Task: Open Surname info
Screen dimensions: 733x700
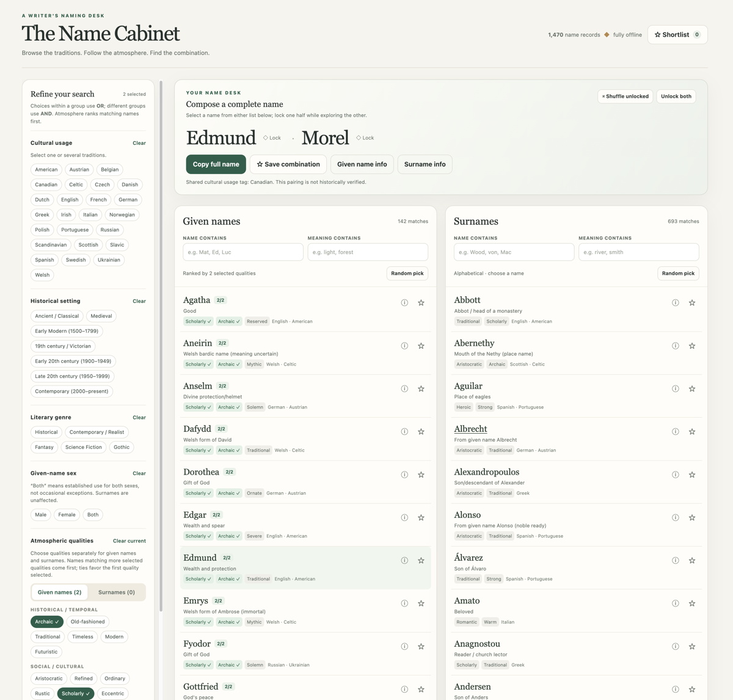Action: pyautogui.click(x=425, y=164)
